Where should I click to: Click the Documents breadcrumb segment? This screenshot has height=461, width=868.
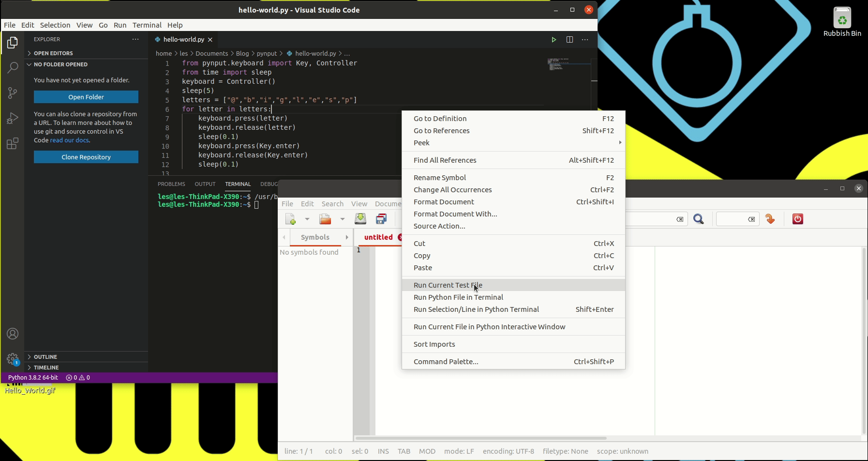pyautogui.click(x=211, y=54)
